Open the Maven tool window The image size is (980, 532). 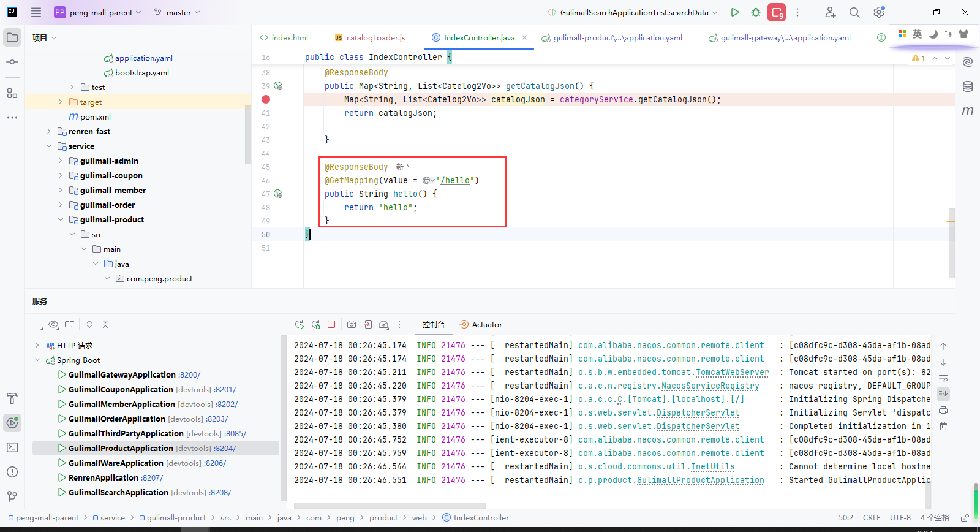[x=968, y=111]
